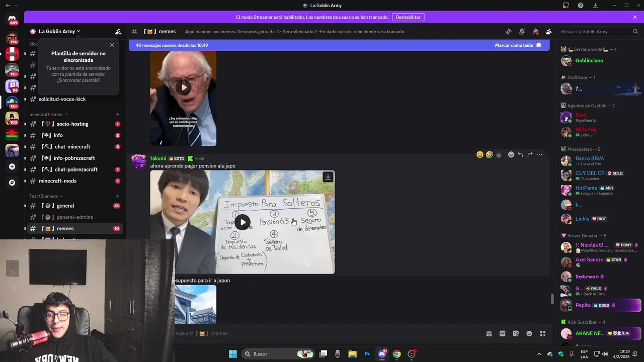Dismiss the streamer mode banner

[x=635, y=17]
